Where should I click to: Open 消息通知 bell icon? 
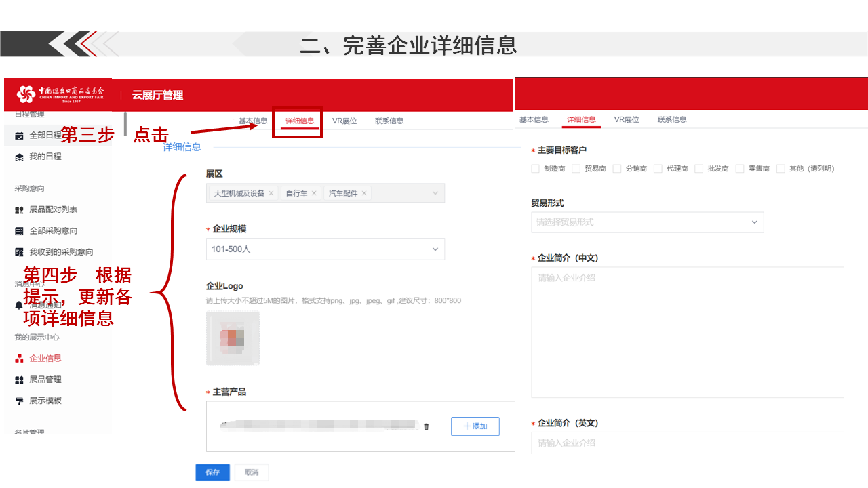coord(17,306)
